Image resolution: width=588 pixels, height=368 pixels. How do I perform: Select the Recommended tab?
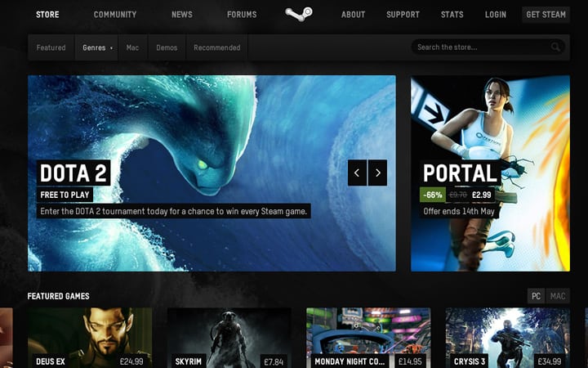217,47
